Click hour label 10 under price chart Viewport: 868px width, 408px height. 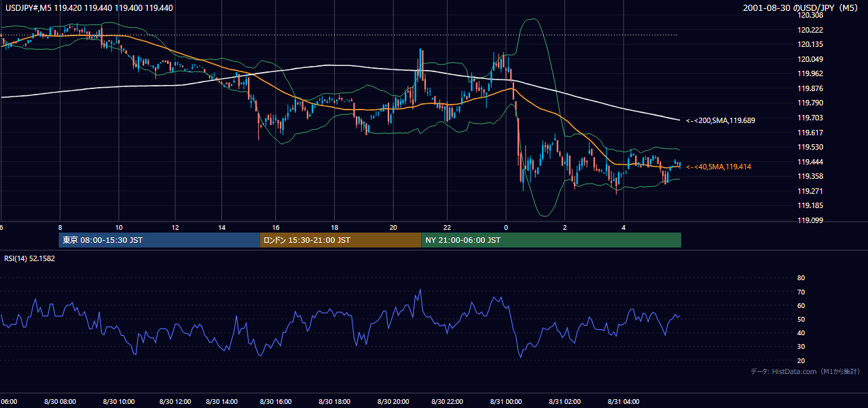[119, 227]
